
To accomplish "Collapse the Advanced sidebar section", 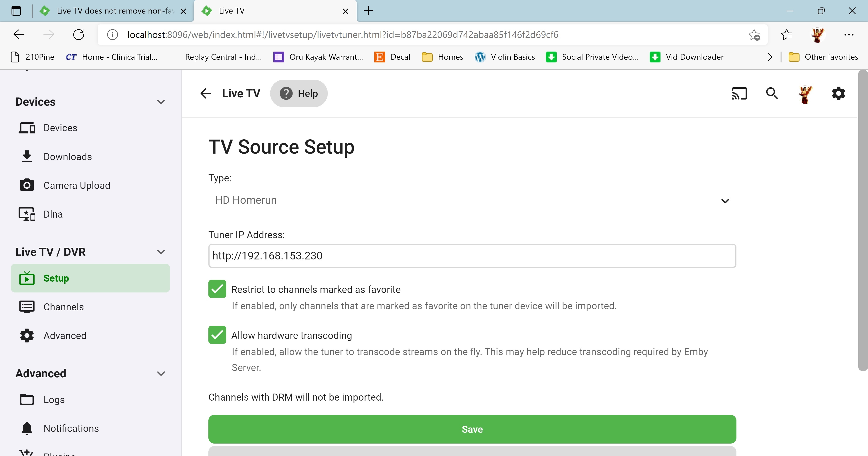I will [161, 373].
